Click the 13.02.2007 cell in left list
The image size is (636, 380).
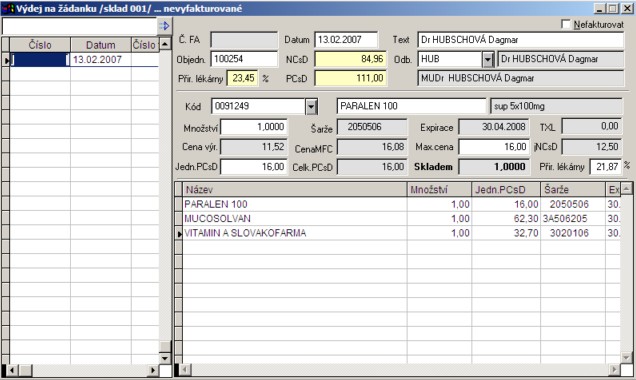coord(101,60)
